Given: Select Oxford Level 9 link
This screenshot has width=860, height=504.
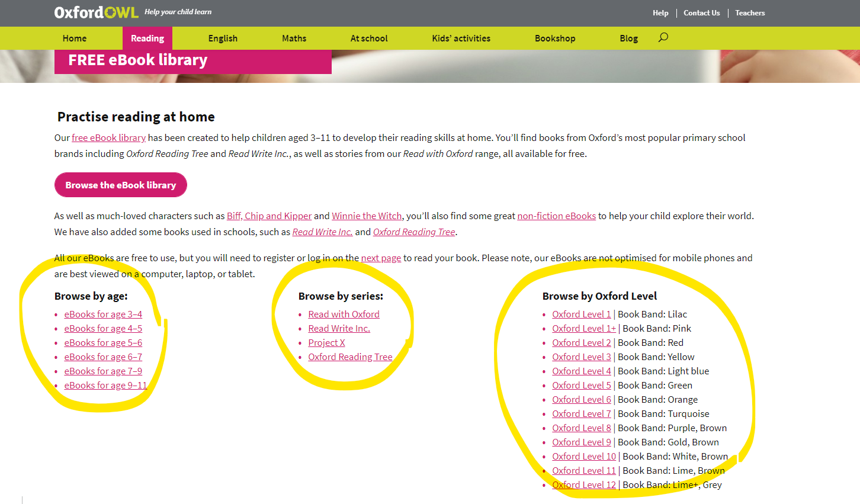Looking at the screenshot, I should tap(582, 442).
